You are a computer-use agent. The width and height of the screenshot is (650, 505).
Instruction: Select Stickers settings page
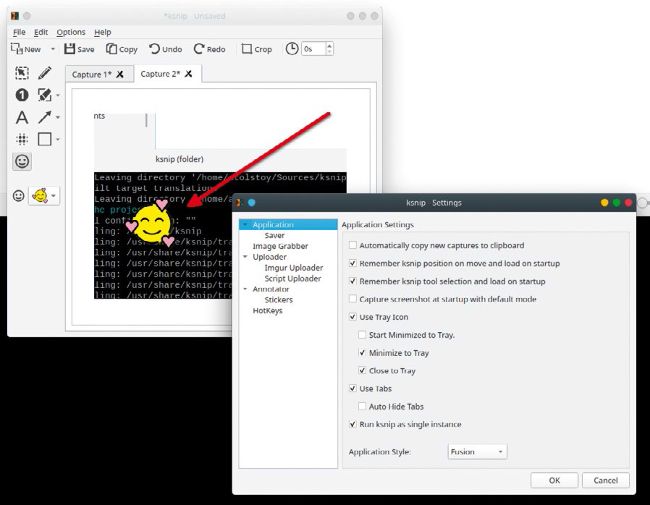[x=279, y=300]
